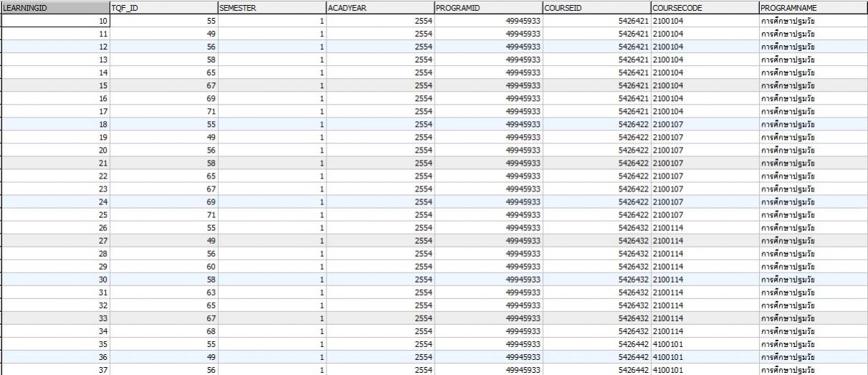Select COURSEID 5426442 in LEARNINGID 36 row

click(x=596, y=356)
